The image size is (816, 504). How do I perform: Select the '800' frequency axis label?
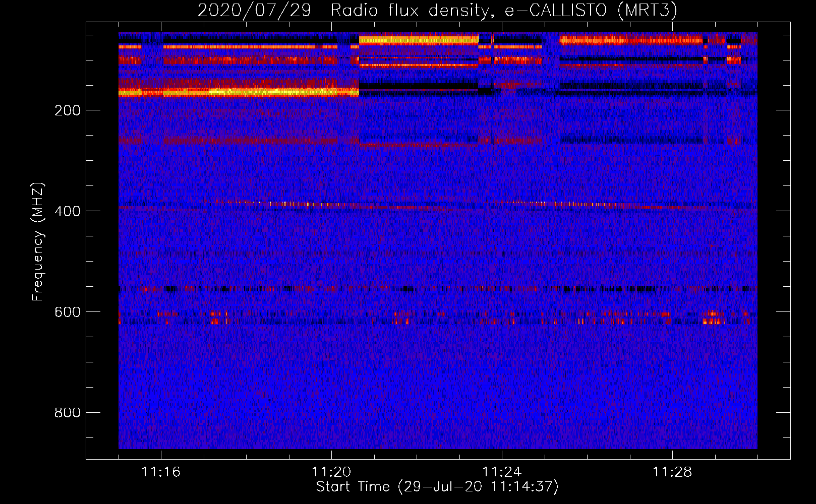(67, 413)
